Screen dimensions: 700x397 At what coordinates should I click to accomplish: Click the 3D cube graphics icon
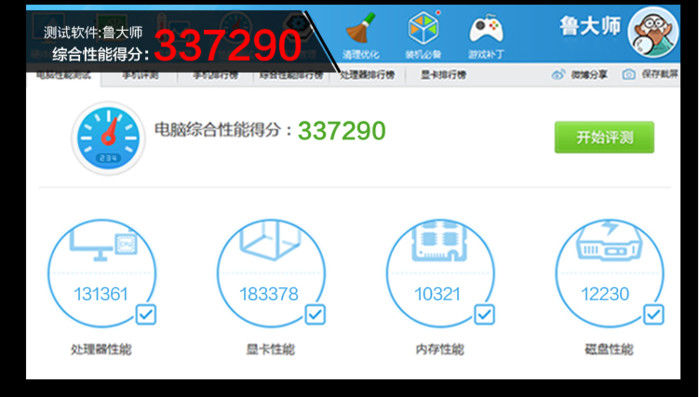pyautogui.click(x=271, y=241)
